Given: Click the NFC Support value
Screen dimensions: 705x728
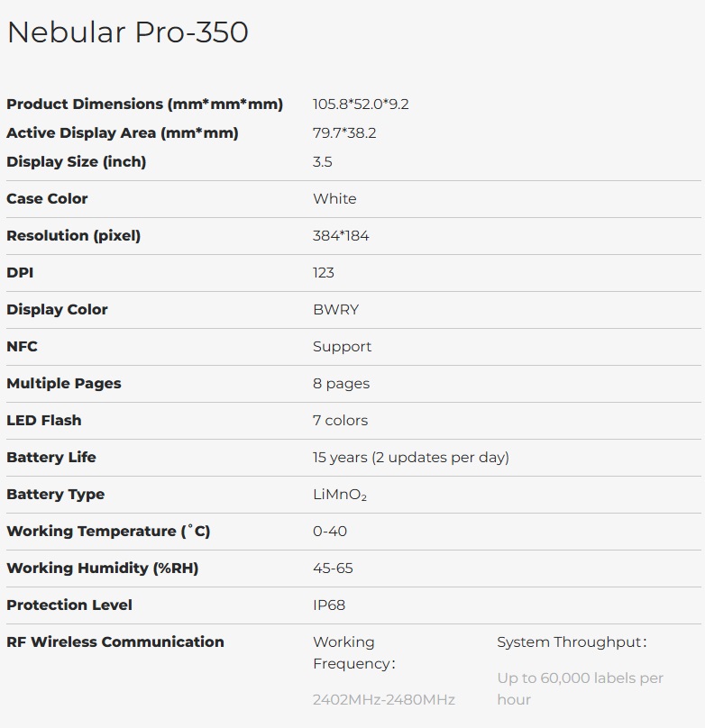Looking at the screenshot, I should click(x=342, y=346).
